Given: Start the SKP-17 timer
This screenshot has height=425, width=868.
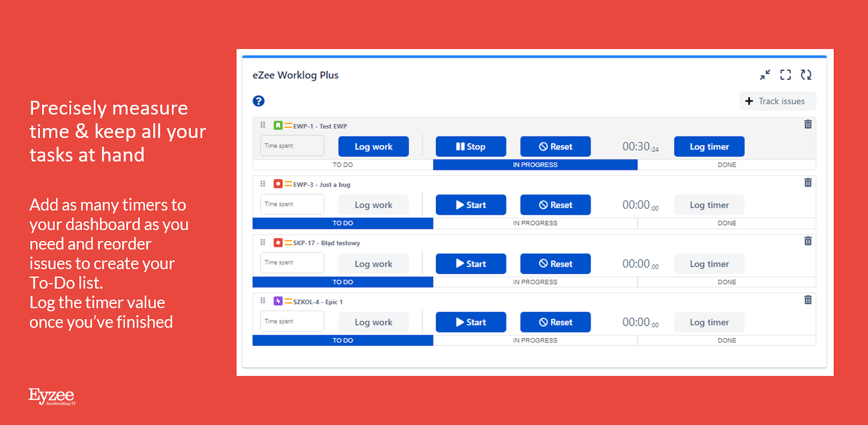Looking at the screenshot, I should coord(471,264).
